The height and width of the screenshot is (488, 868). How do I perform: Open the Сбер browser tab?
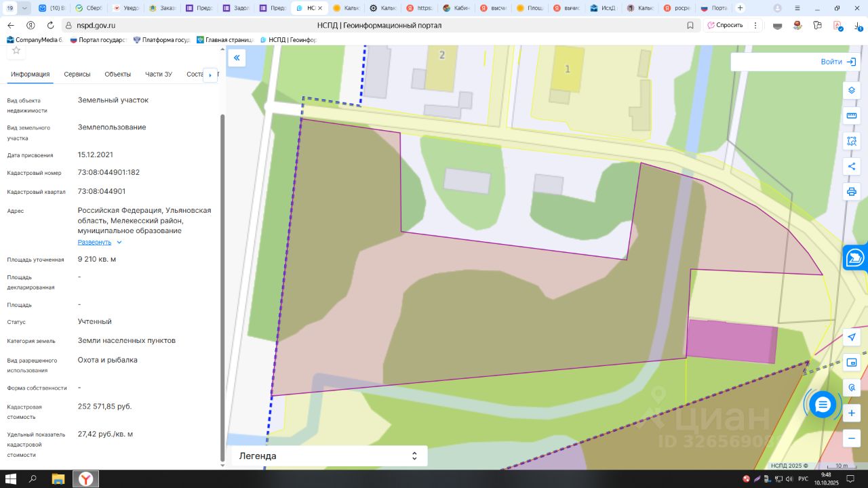coord(88,8)
